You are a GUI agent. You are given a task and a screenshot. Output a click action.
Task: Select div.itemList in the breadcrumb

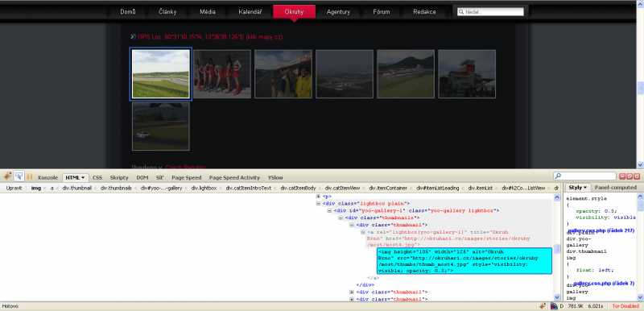pos(480,188)
